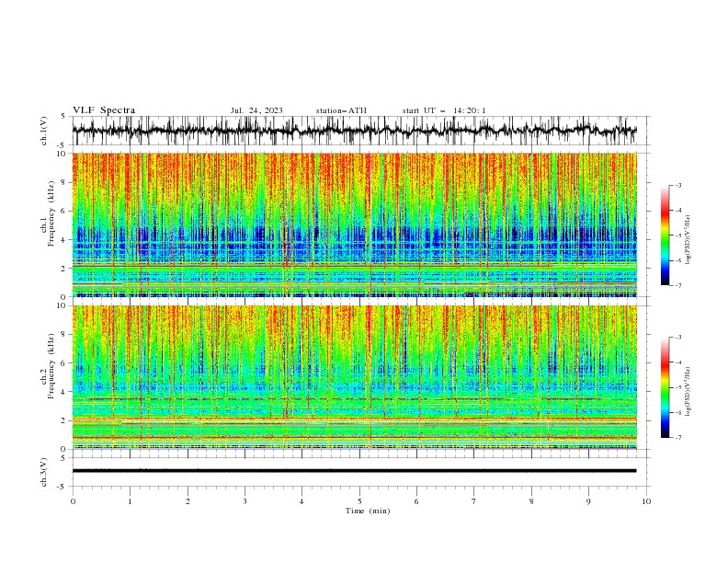Click the ch.1 Frequency (kHz) axis label
Image resolution: width=728 pixels, height=563 pixels.
click(48, 213)
